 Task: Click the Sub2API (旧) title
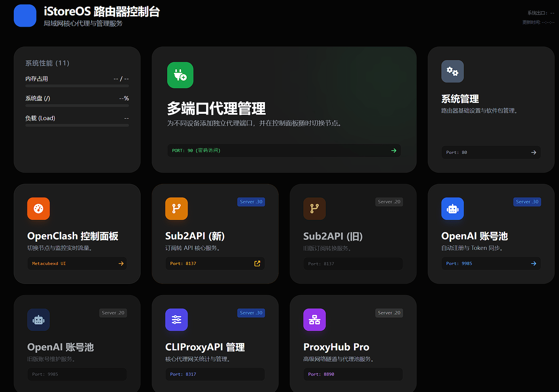pos(333,236)
